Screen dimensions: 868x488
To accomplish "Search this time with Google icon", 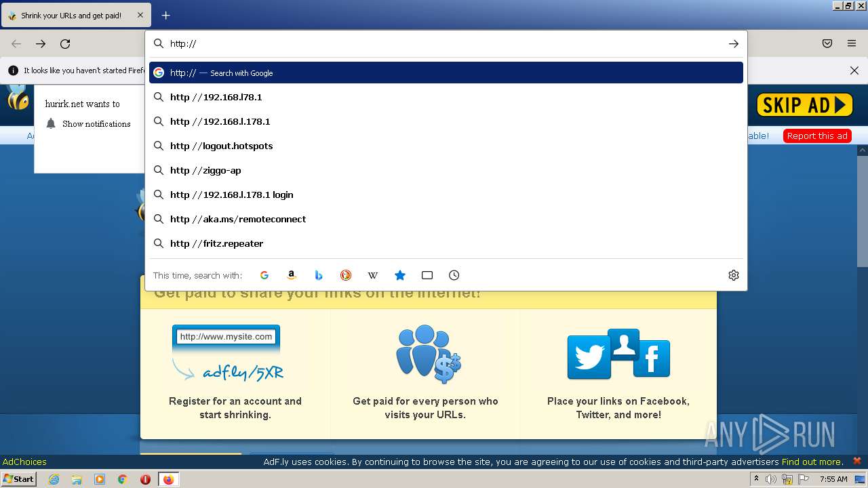I will [264, 275].
